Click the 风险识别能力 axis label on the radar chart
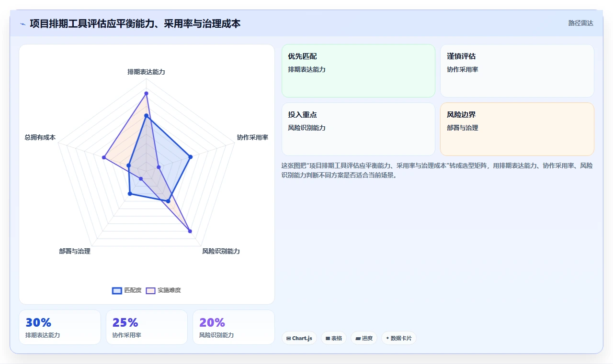This screenshot has width=613, height=364. pos(221,251)
